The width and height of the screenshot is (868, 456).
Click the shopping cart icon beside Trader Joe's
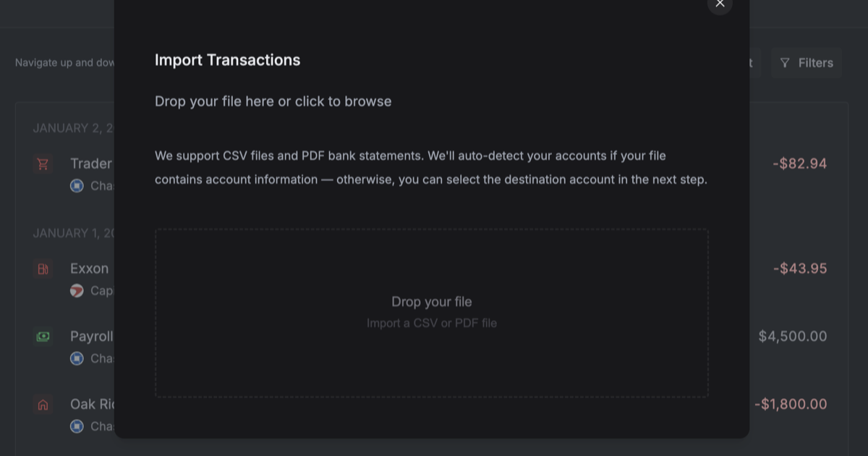pyautogui.click(x=43, y=164)
